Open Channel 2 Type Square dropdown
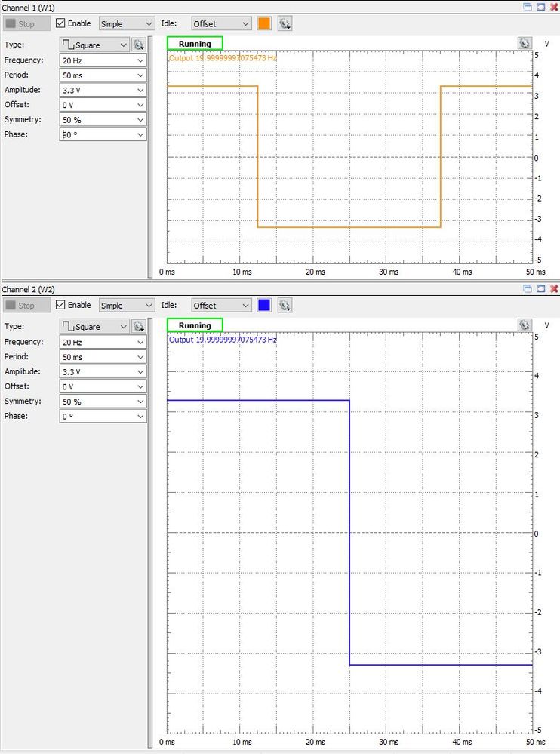 (94, 327)
